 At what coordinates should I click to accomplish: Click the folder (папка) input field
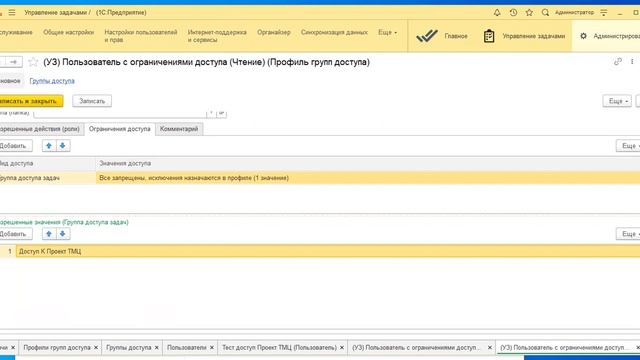pyautogui.click(x=120, y=113)
